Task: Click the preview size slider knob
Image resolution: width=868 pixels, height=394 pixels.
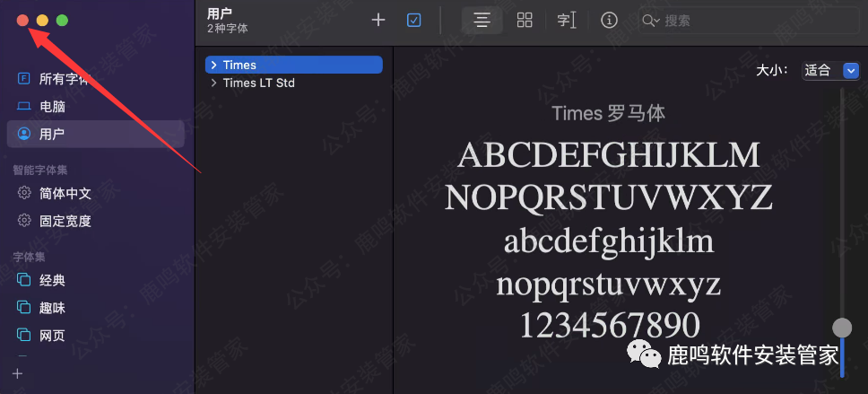Action: [842, 328]
